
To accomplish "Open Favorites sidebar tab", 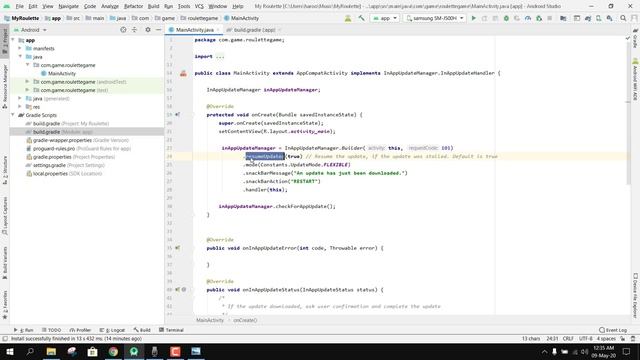I will click(5, 305).
